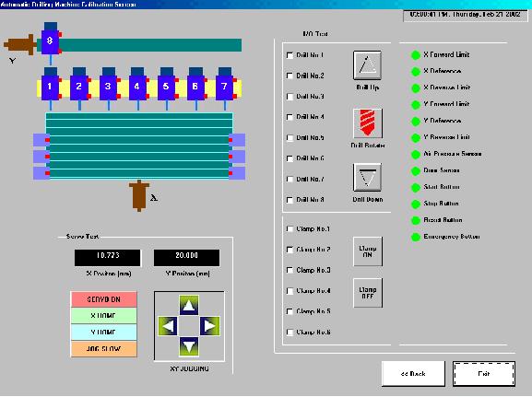
Task: Enable the Drill No.1 checkbox
Action: click(290, 55)
